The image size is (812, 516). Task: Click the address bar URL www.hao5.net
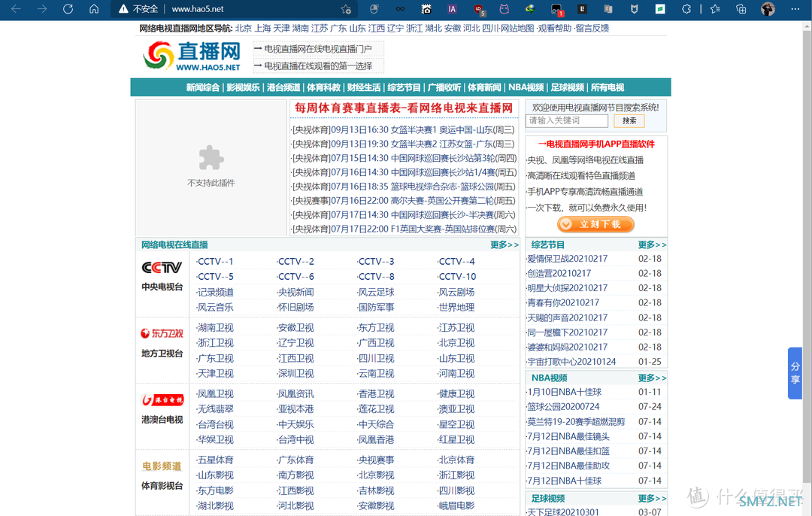197,9
